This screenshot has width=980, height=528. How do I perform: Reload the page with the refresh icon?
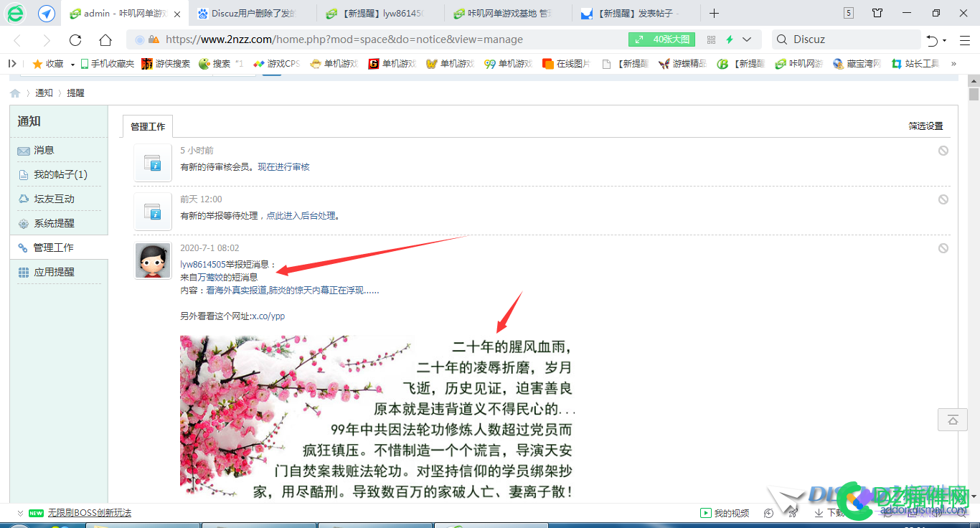pyautogui.click(x=75, y=40)
